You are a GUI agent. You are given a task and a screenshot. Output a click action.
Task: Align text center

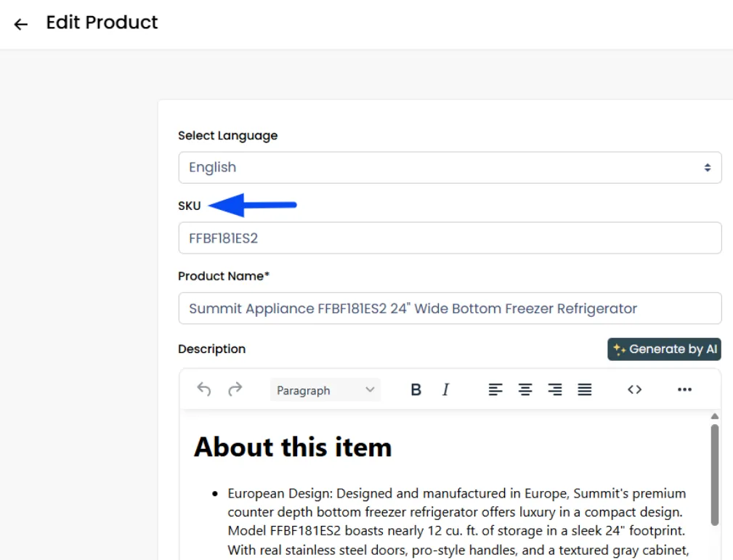(525, 389)
